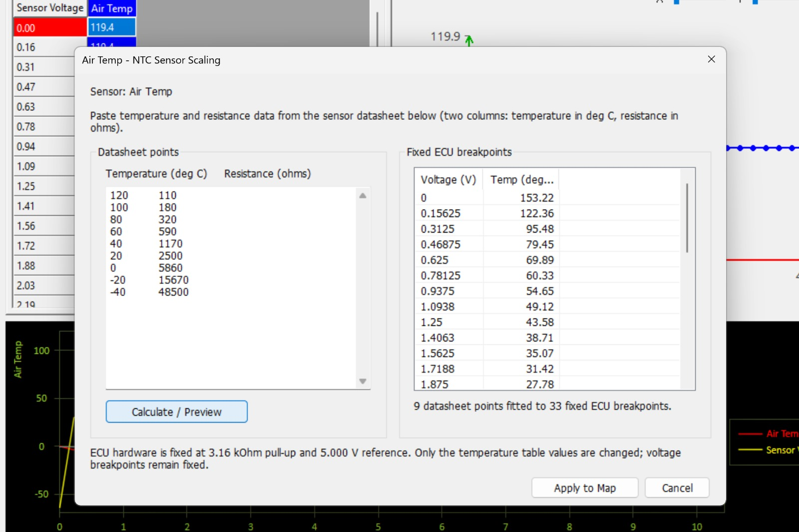Screen dimensions: 799x532
Task: Select the 1.41 Sensor Voltage cell
Action: pos(44,206)
